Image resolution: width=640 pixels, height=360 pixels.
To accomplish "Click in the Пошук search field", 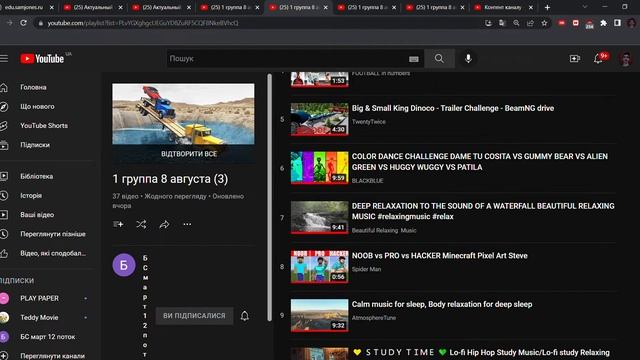I will point(288,58).
